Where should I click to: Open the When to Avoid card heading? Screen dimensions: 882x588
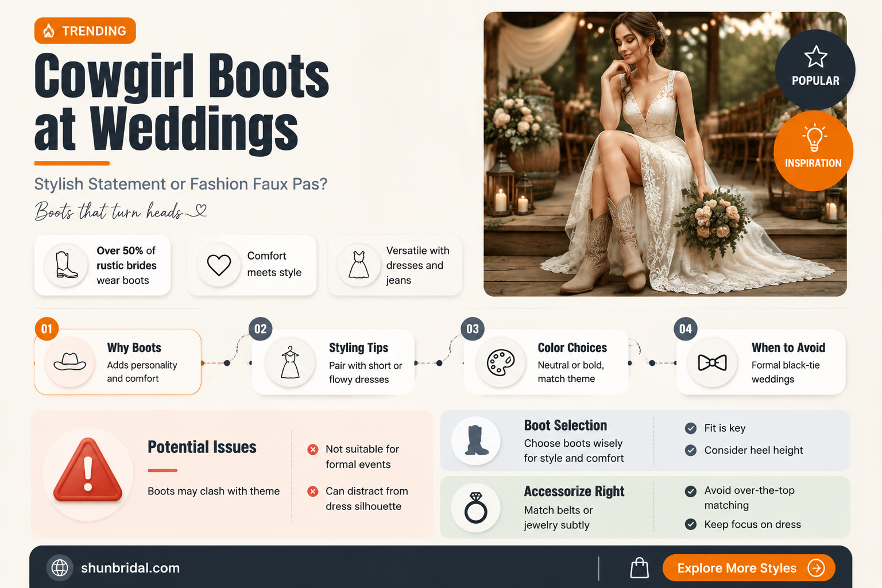click(788, 347)
